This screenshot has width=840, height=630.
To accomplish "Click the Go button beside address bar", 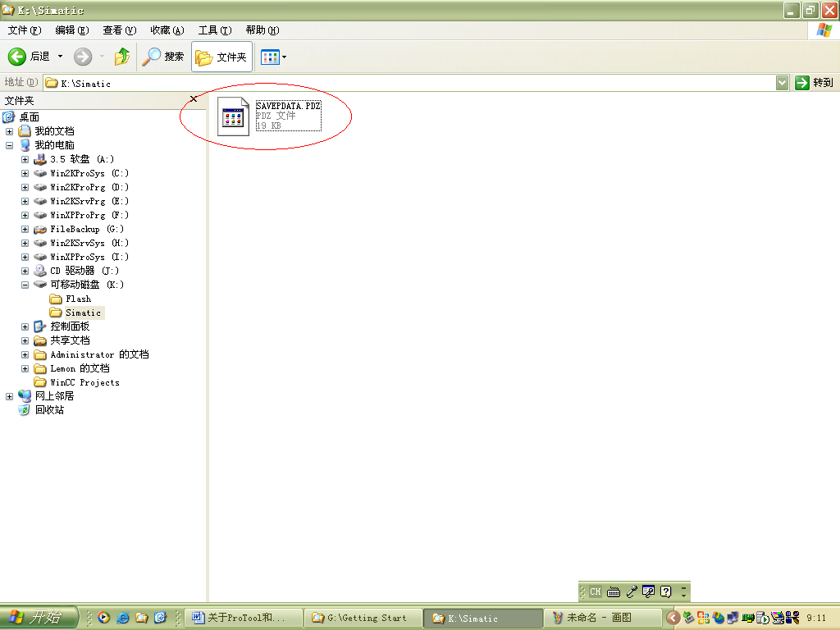I will pyautogui.click(x=814, y=83).
